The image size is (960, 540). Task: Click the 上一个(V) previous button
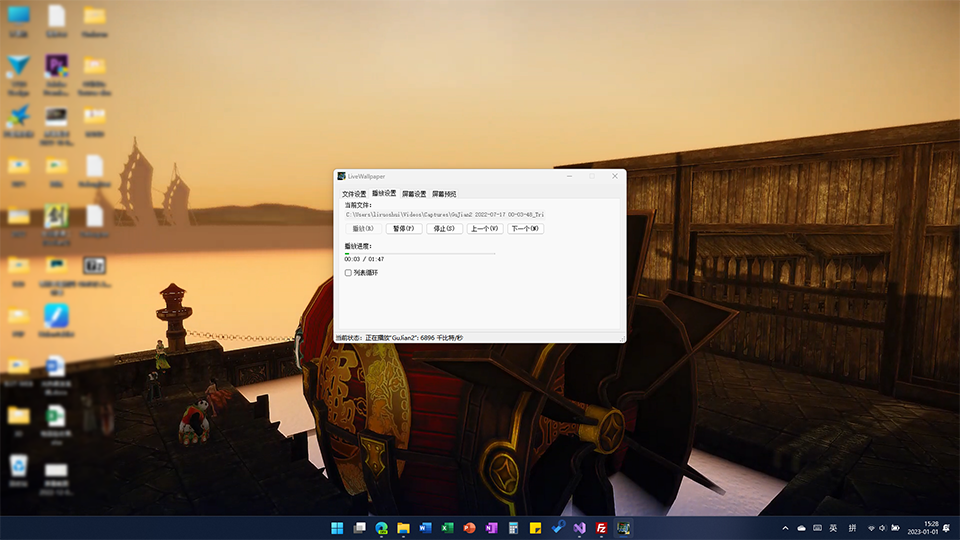click(x=484, y=228)
